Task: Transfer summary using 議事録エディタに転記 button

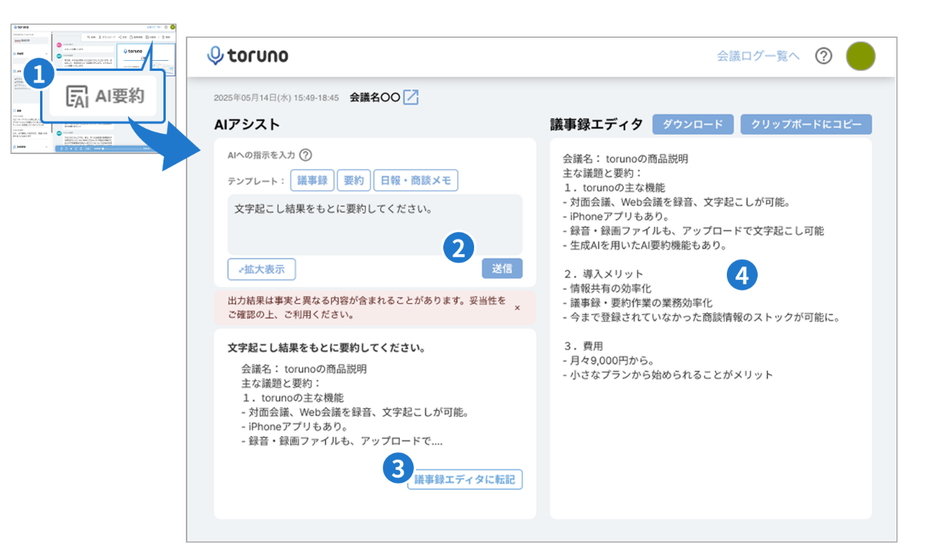Action: coord(465,479)
